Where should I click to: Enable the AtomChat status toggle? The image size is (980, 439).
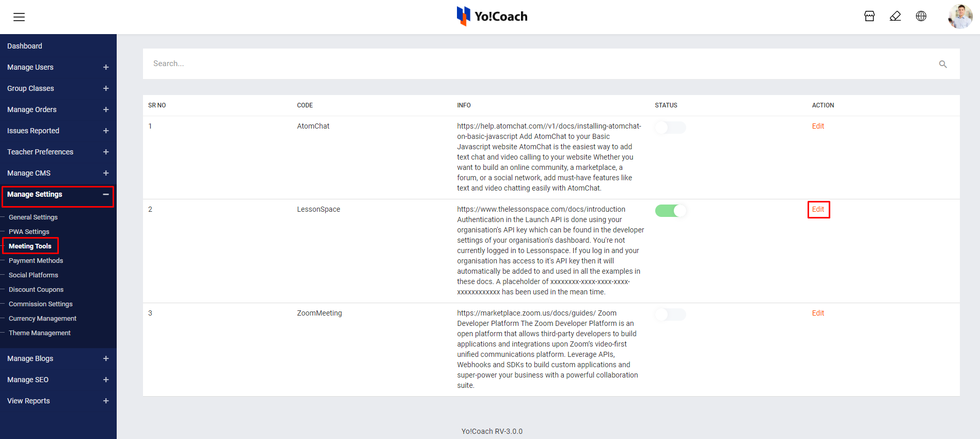coord(670,127)
